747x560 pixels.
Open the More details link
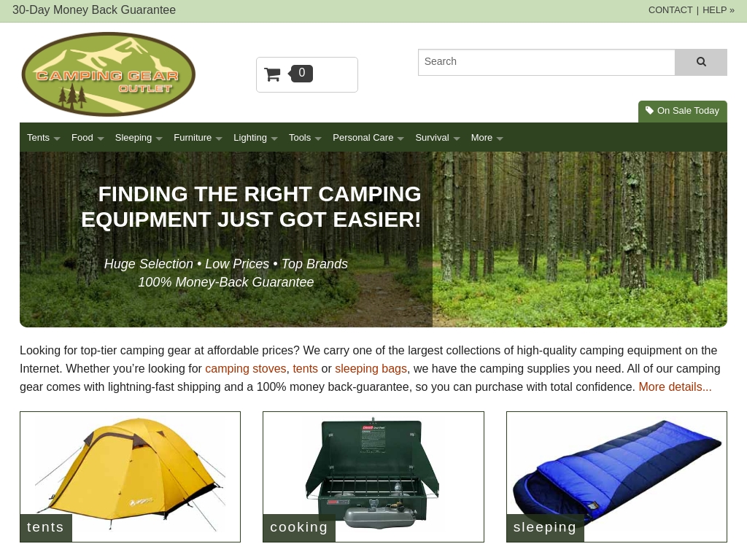(x=675, y=386)
